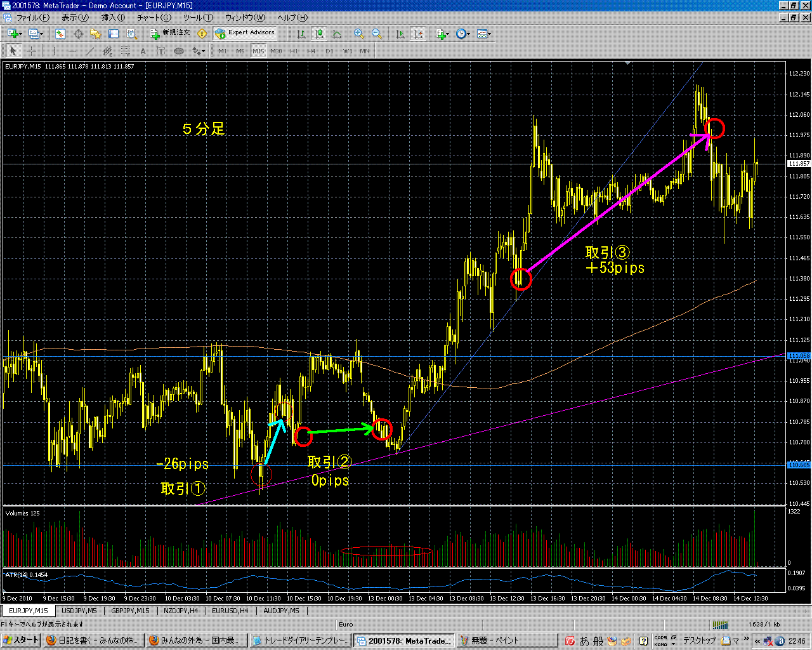Open the chart Templates dropdown
This screenshot has height=650, width=812.
(x=484, y=34)
